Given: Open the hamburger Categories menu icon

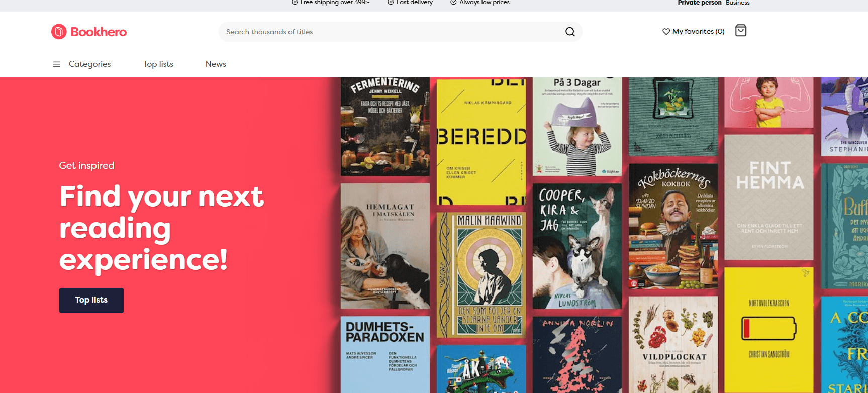Looking at the screenshot, I should [x=57, y=64].
